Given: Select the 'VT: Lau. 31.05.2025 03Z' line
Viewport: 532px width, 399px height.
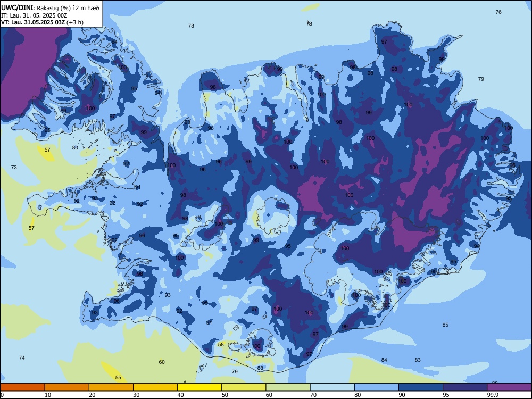Looking at the screenshot, I should coord(33,22).
